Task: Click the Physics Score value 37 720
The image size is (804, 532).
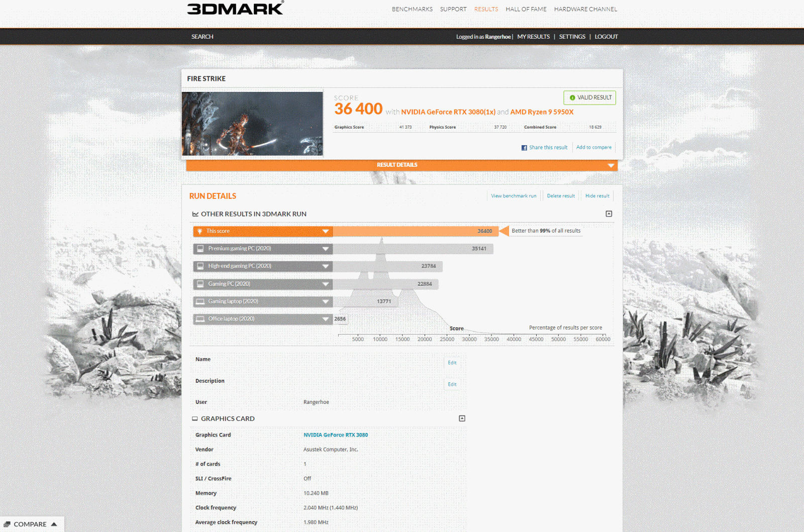Action: tap(500, 127)
